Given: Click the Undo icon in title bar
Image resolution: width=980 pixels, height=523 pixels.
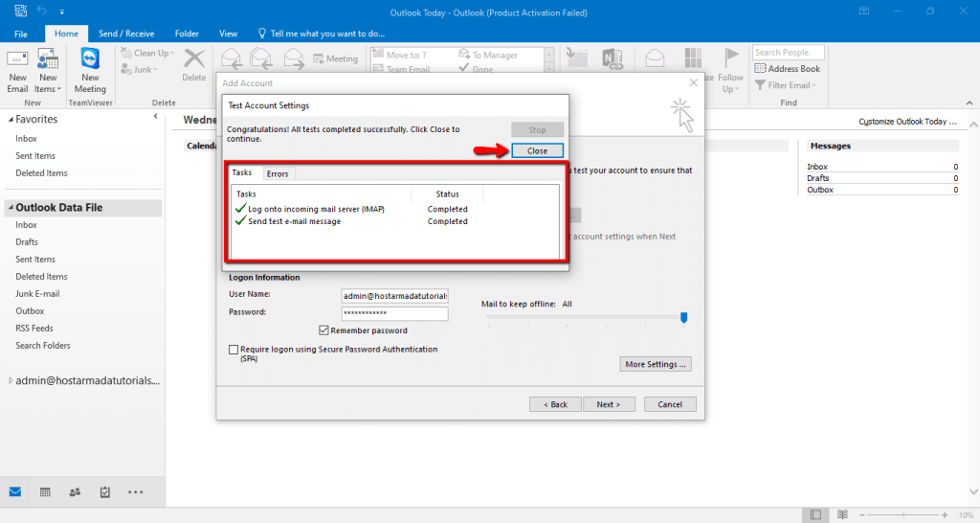Looking at the screenshot, I should coord(42,11).
